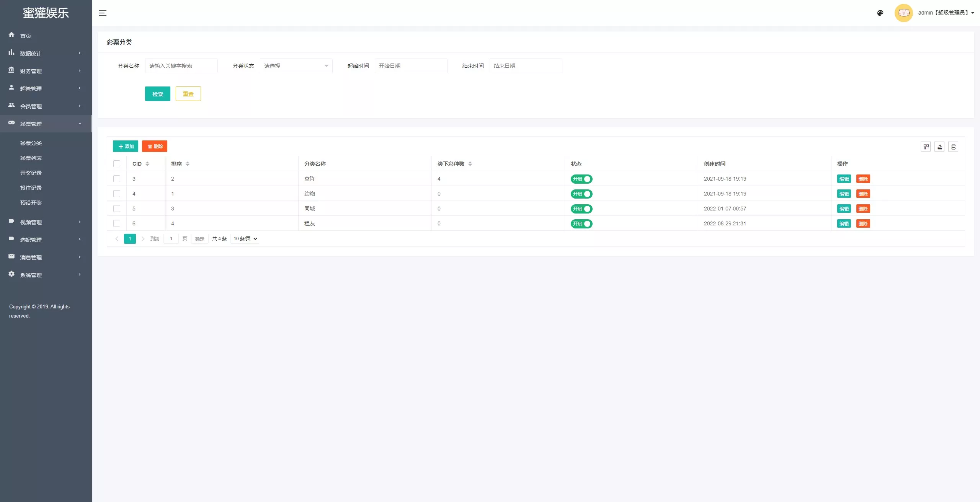Open the theme palette icon

click(x=880, y=13)
